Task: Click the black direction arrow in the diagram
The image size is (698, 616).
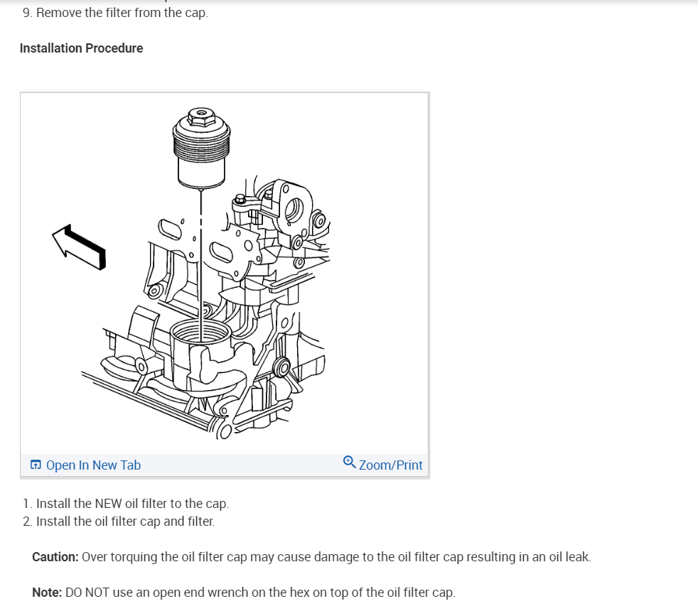Action: (x=79, y=247)
